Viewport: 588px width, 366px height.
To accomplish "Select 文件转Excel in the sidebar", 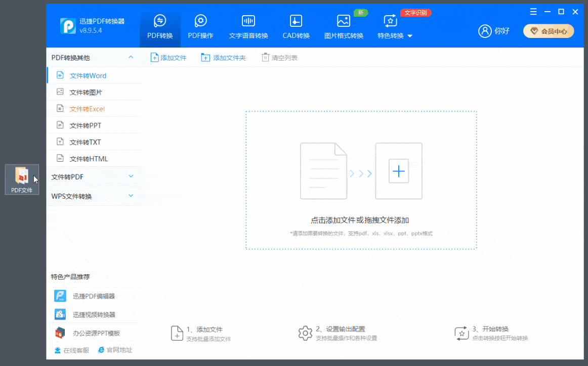I will (87, 109).
